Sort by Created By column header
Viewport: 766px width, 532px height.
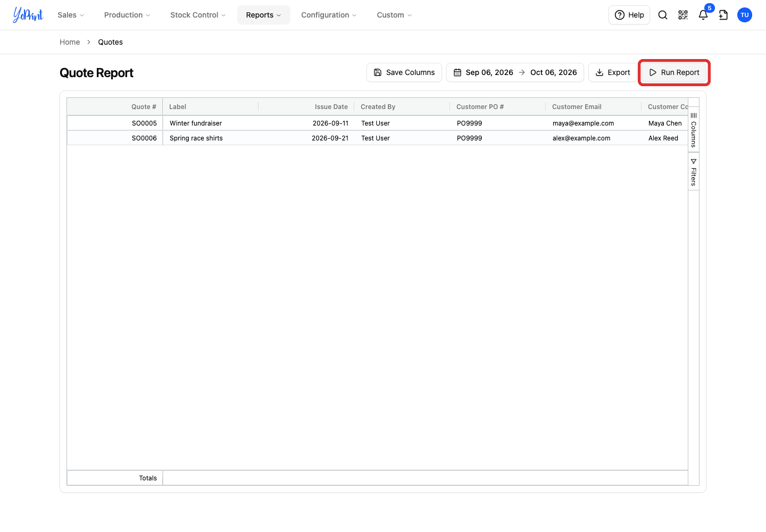[402, 107]
